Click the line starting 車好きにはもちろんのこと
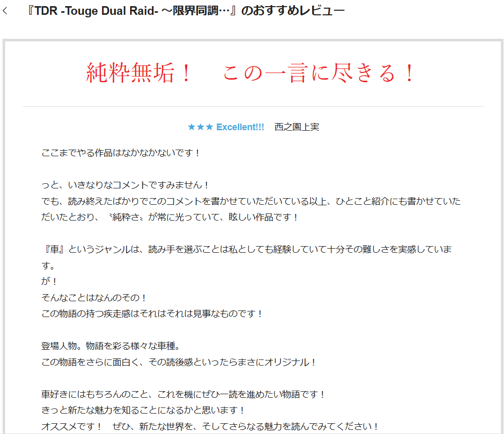The width and height of the screenshot is (504, 434). tap(183, 394)
